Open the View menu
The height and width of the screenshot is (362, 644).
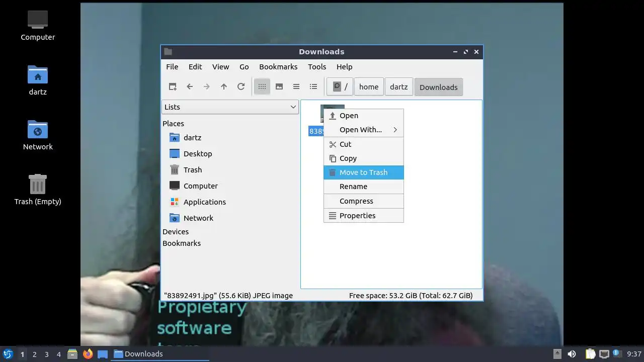pyautogui.click(x=220, y=67)
